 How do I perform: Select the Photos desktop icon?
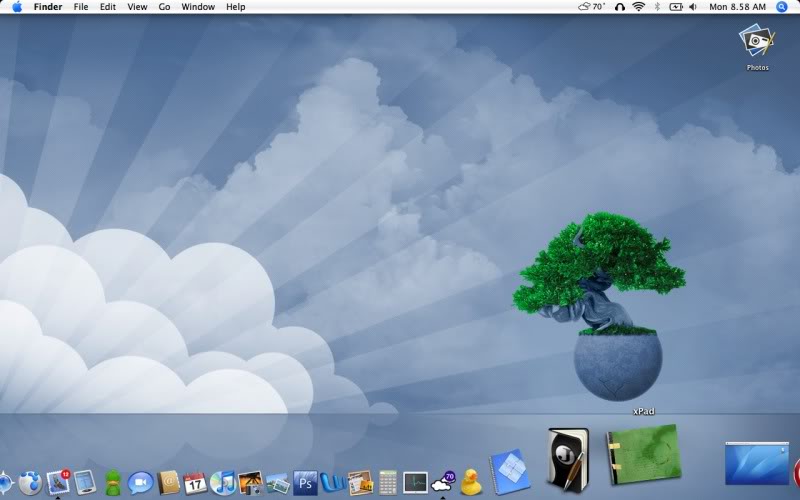757,47
